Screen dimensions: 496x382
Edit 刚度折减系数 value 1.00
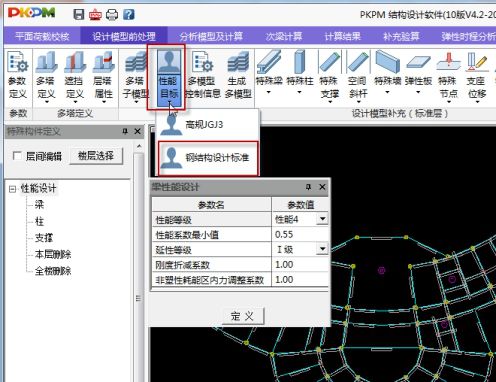point(300,265)
